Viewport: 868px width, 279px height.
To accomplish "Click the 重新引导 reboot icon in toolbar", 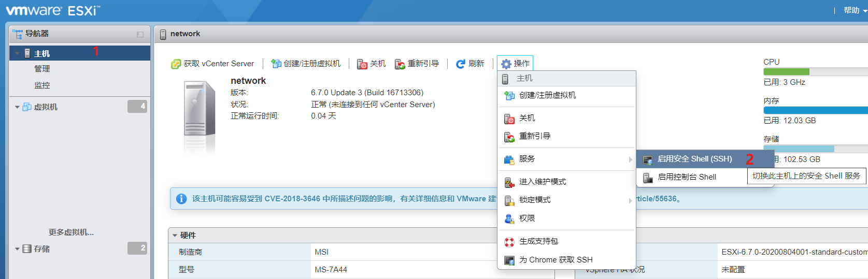I will 400,64.
